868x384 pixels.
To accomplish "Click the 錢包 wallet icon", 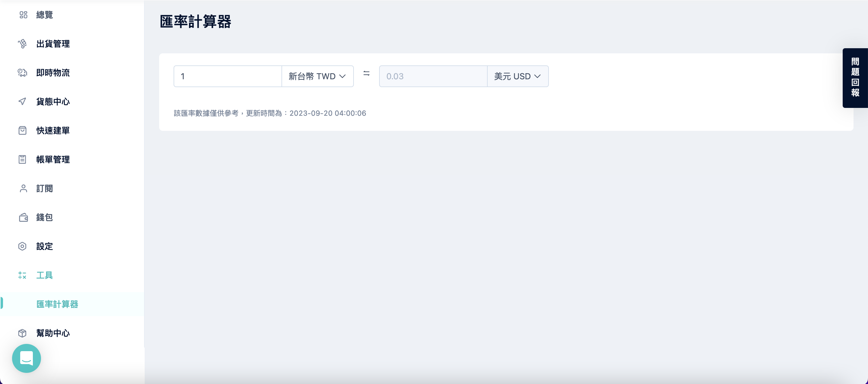I will (23, 218).
